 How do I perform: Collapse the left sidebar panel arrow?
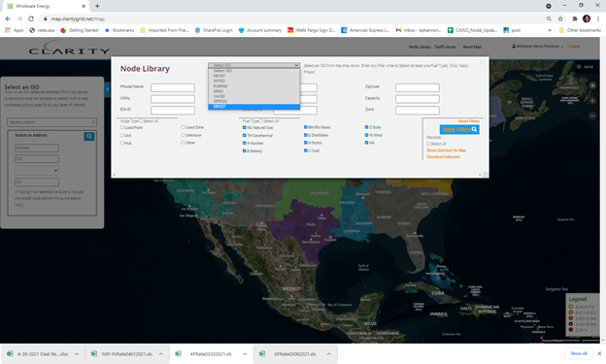(x=108, y=89)
